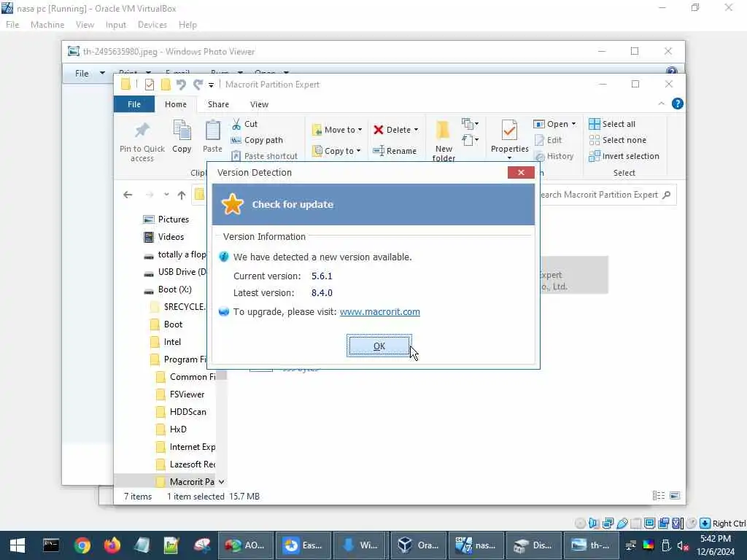Click the star Check for update icon

pyautogui.click(x=233, y=204)
